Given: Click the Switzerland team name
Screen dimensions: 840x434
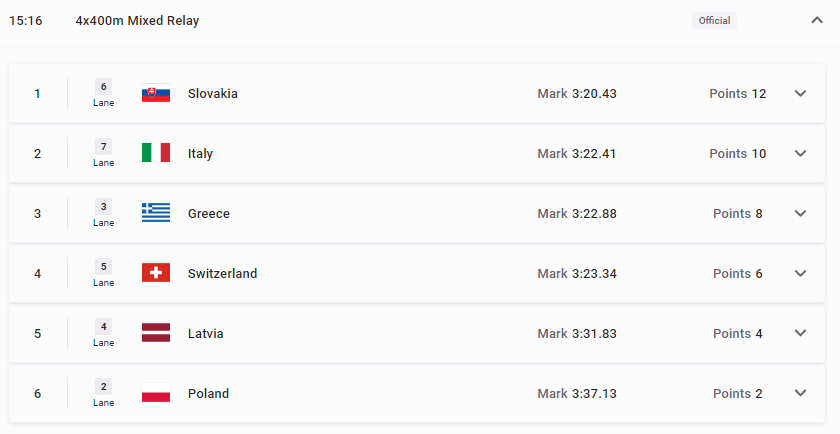Looking at the screenshot, I should click(x=222, y=273).
